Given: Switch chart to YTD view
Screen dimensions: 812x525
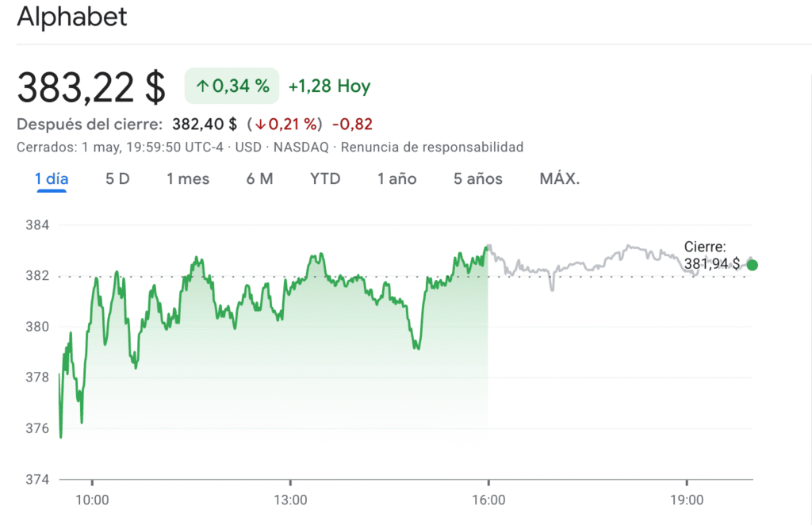Looking at the screenshot, I should point(325,178).
